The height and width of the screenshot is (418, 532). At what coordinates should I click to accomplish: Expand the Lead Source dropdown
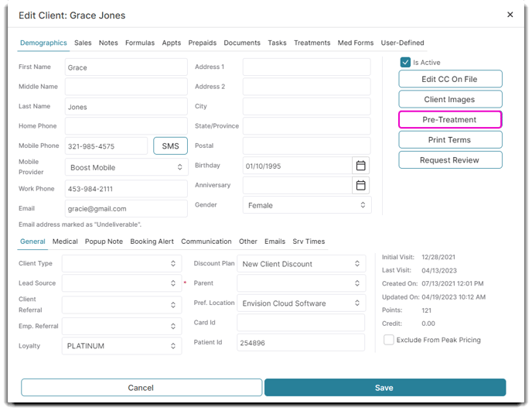coord(122,283)
